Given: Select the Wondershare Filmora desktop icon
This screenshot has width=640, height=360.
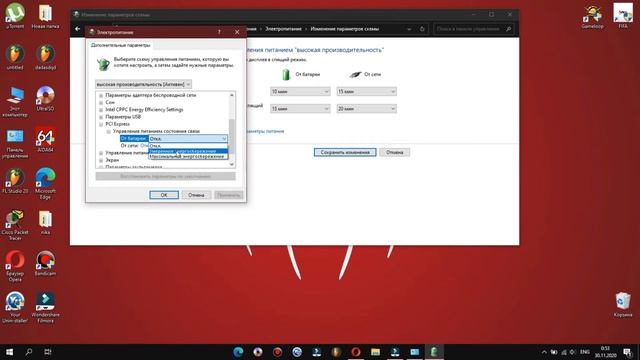Looking at the screenshot, I should click(45, 307).
